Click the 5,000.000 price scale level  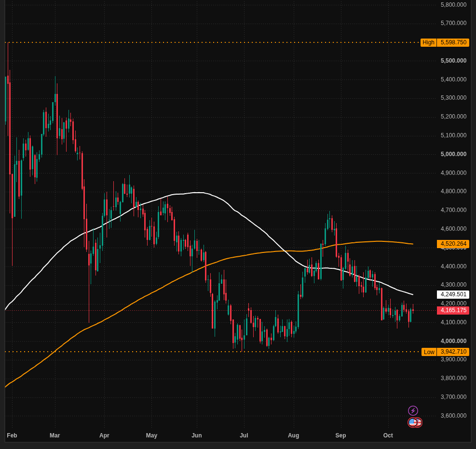[x=453, y=154]
